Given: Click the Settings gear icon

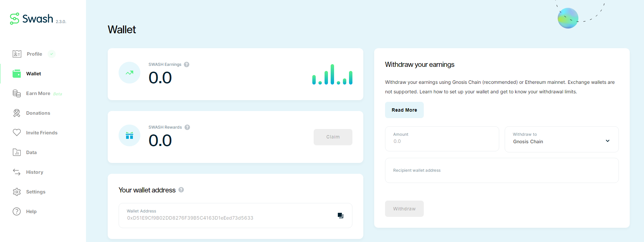Looking at the screenshot, I should click(x=17, y=192).
